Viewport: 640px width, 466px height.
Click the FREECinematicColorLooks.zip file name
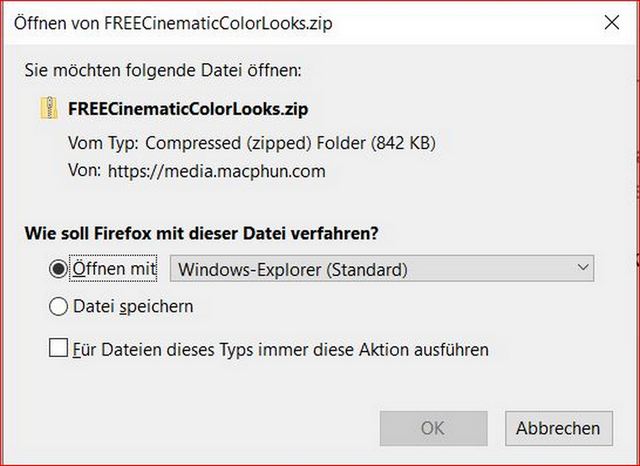[185, 108]
